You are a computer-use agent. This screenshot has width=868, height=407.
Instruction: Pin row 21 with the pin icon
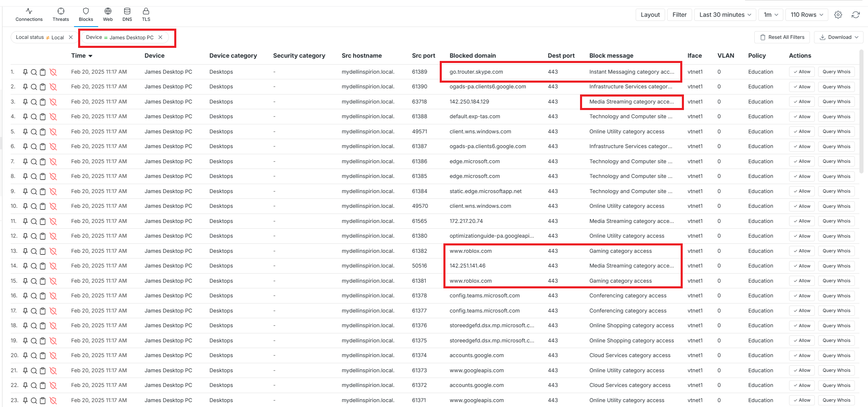point(25,371)
